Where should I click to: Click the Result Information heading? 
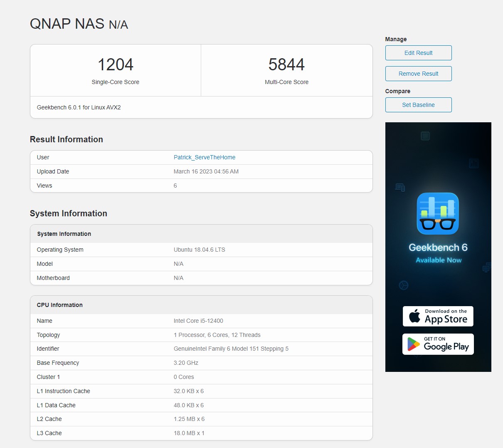[x=67, y=139]
